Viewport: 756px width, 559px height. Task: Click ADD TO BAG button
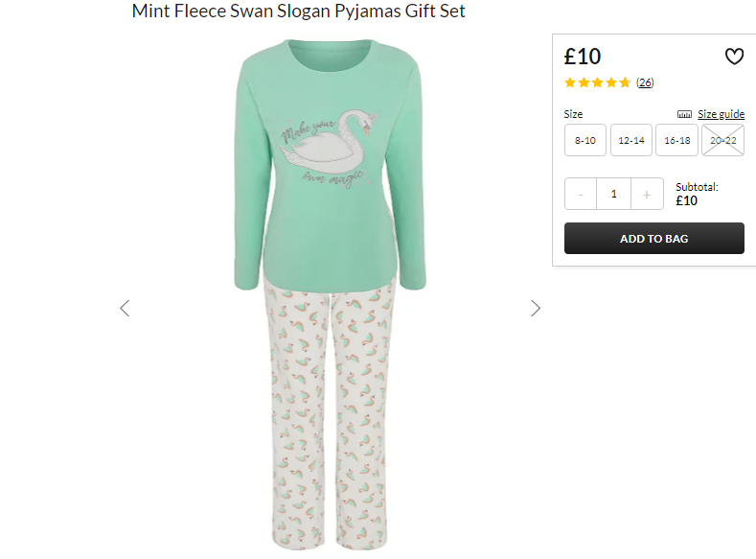coord(654,238)
